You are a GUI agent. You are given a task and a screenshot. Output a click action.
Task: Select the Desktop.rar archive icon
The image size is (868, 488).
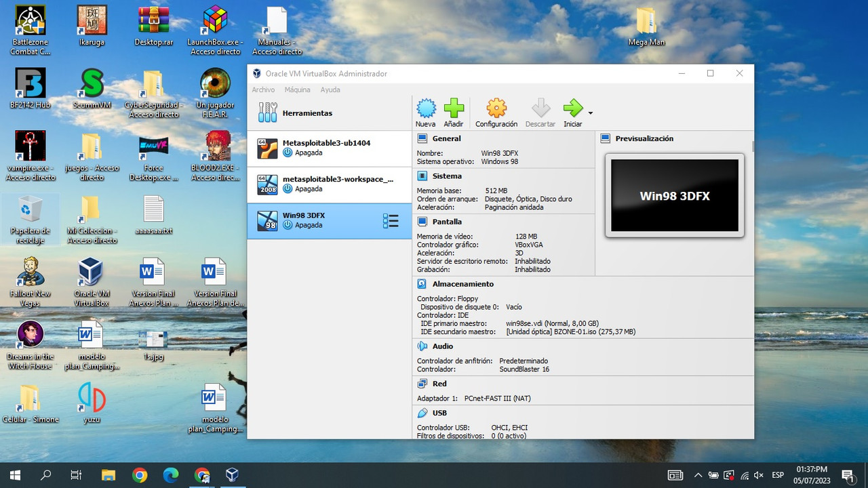pyautogui.click(x=153, y=26)
